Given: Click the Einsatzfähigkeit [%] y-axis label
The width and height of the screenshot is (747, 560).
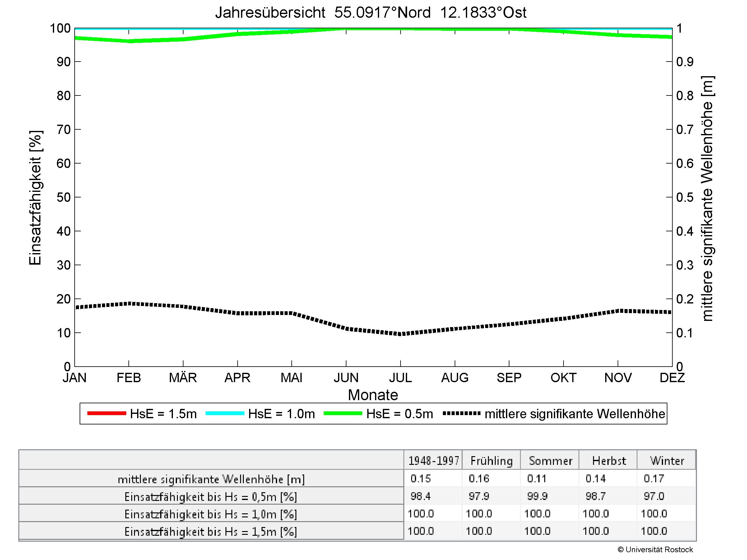Looking at the screenshot, I should pyautogui.click(x=35, y=198).
